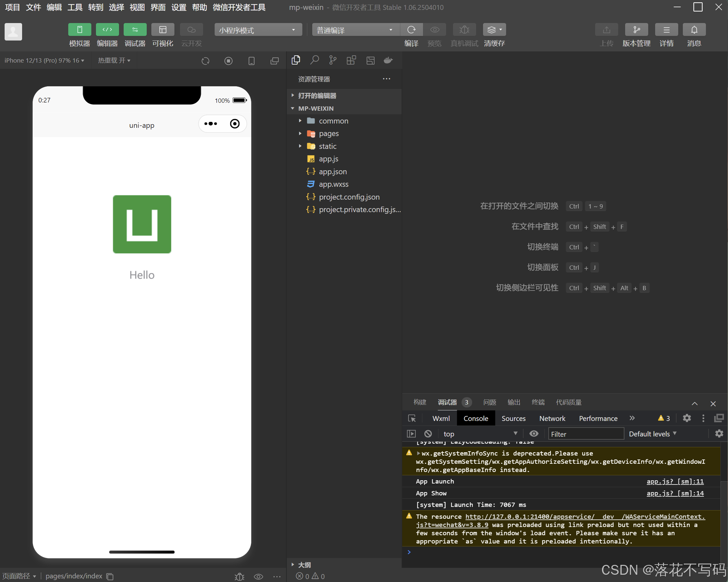Click the console Filter input field

(x=586, y=434)
